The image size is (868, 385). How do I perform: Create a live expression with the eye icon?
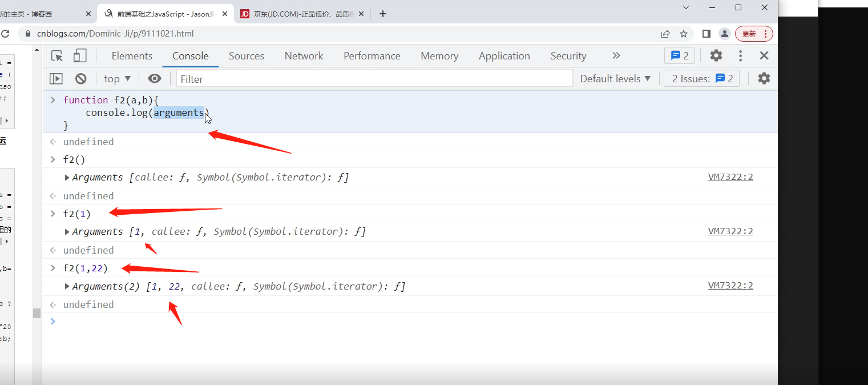pyautogui.click(x=154, y=79)
